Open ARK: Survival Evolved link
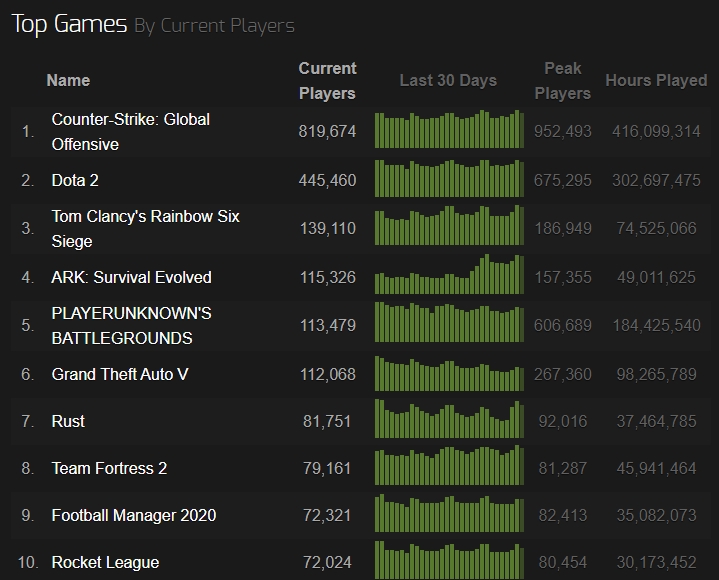This screenshot has width=719, height=580. pos(132,277)
